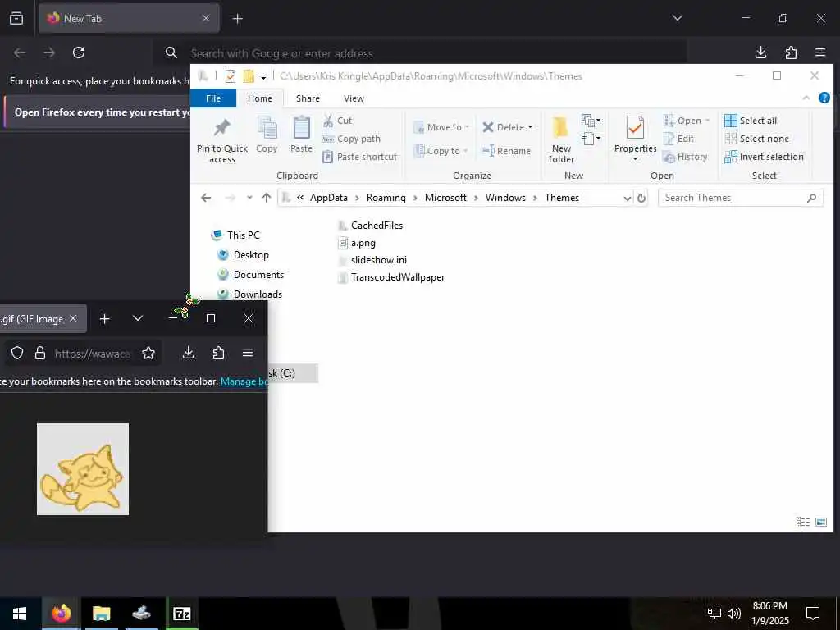Click Open in the Open group
This screenshot has height=630, width=840.
pyautogui.click(x=687, y=121)
